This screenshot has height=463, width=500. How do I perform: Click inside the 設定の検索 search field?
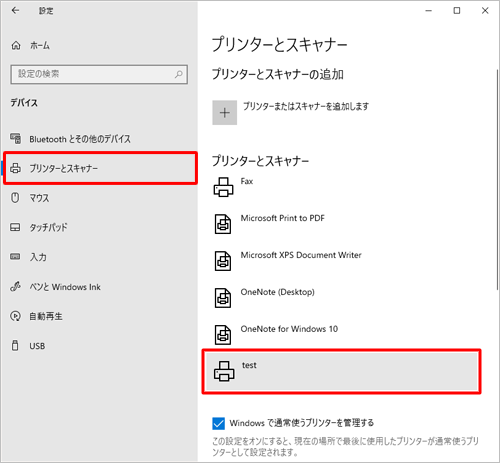coord(99,74)
